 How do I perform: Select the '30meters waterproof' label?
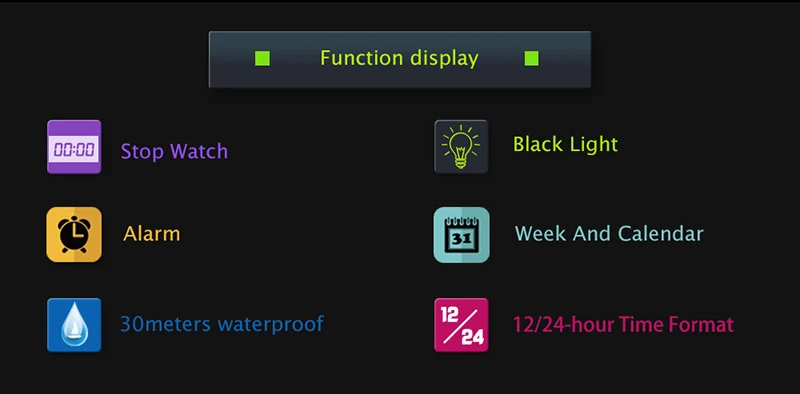pyautogui.click(x=222, y=324)
